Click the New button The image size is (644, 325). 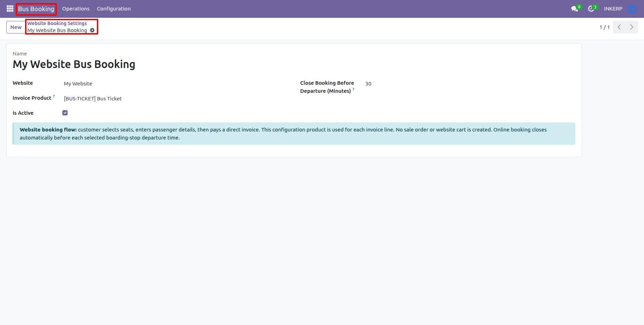(16, 27)
